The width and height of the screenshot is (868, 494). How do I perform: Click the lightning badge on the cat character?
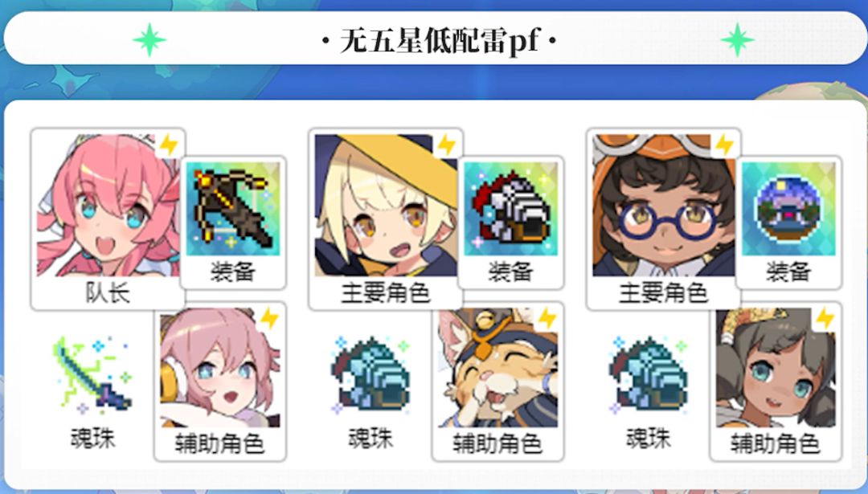pos(547,319)
